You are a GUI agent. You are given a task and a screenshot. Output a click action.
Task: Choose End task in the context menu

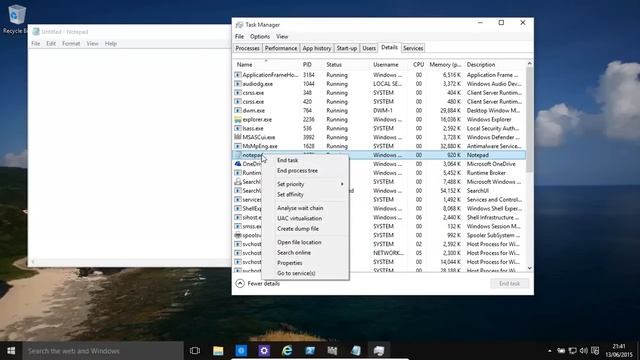tap(305, 160)
